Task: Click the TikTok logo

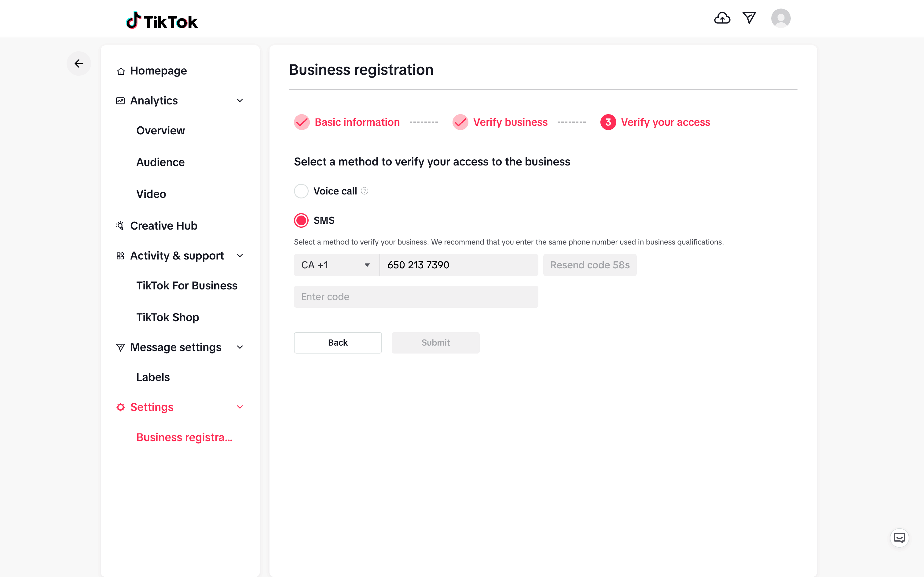Action: click(x=162, y=21)
